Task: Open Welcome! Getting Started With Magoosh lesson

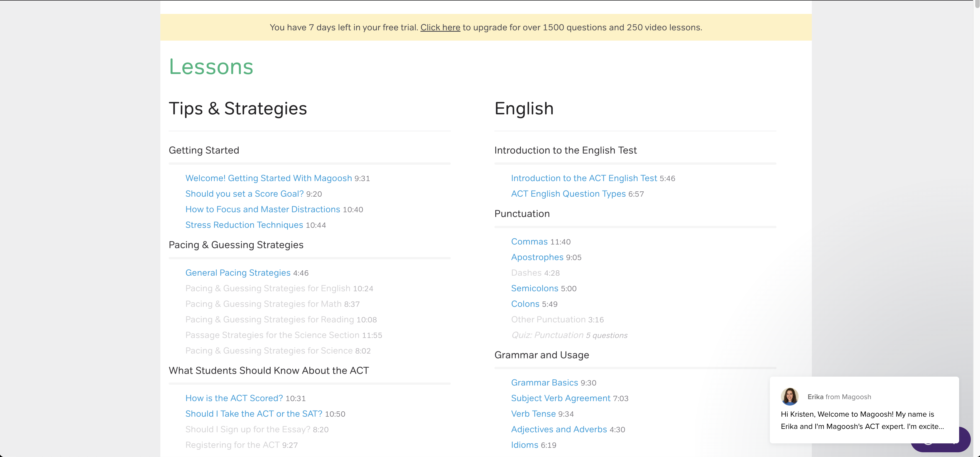Action: pyautogui.click(x=268, y=178)
